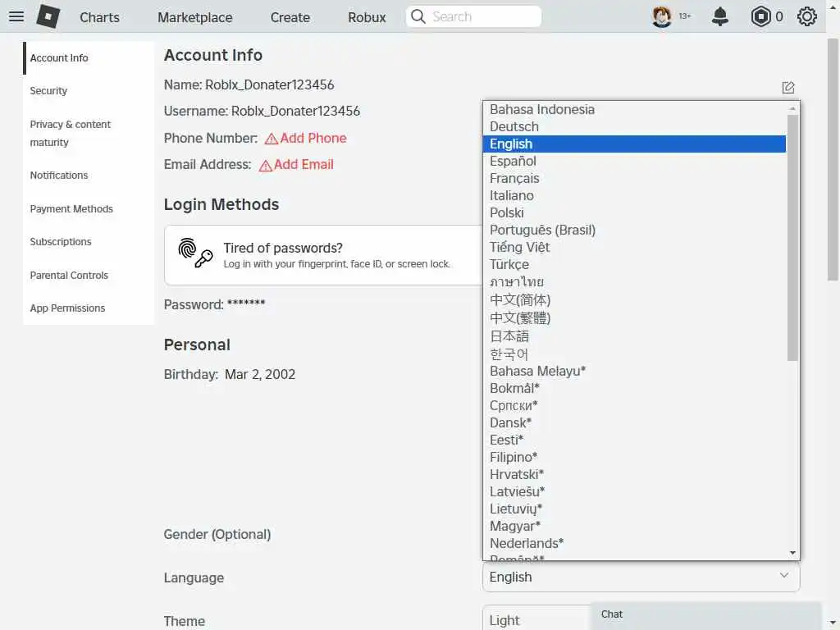Click language list scrollbar down arrow

click(x=792, y=552)
